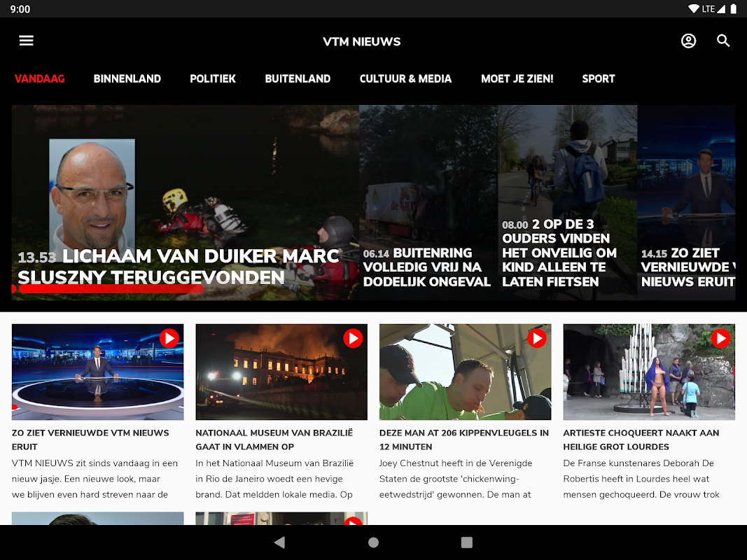Select the Vandaag tab
The height and width of the screenshot is (560, 747).
(39, 79)
